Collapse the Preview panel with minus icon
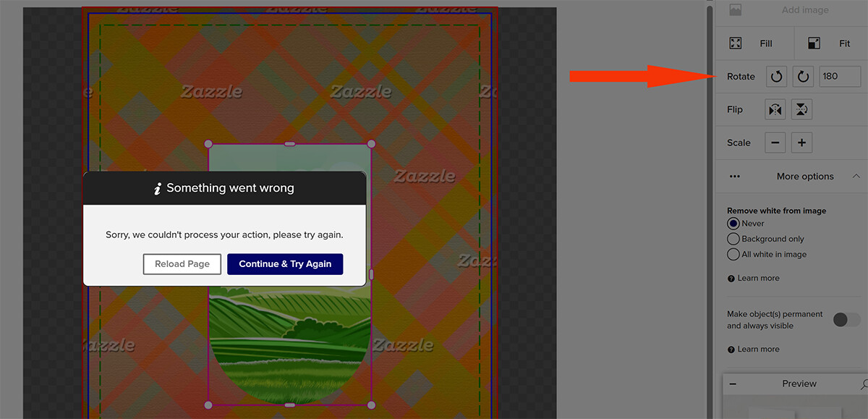This screenshot has height=419, width=868. [x=733, y=384]
